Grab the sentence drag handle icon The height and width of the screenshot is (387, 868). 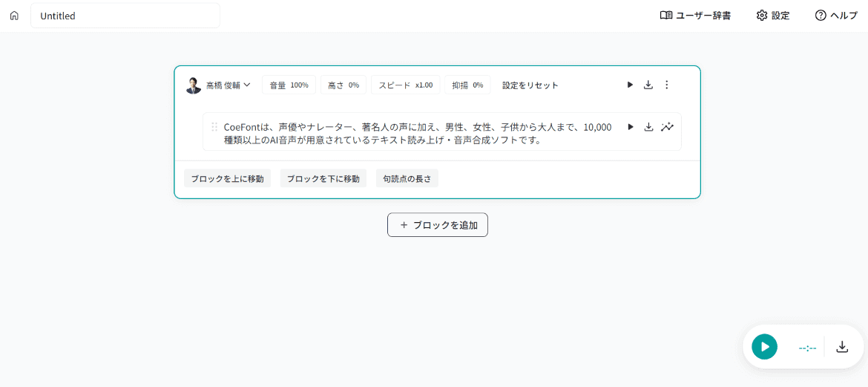(x=214, y=127)
